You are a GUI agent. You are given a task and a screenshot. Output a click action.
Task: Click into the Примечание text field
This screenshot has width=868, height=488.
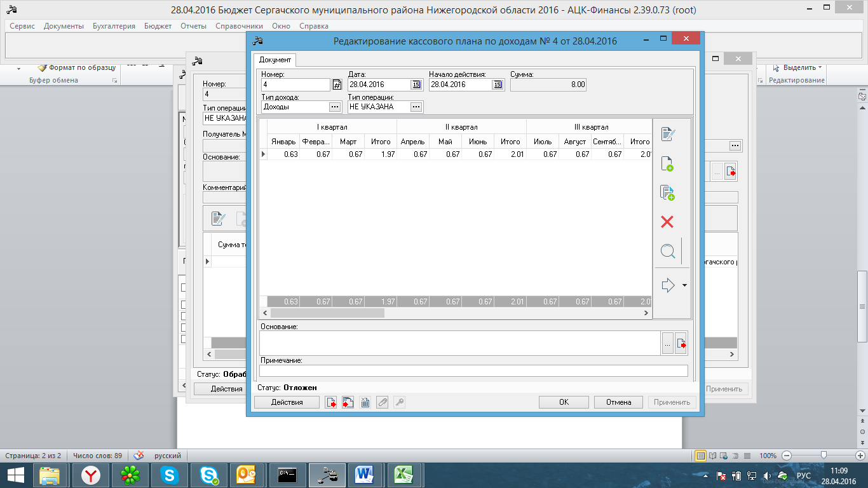click(473, 371)
